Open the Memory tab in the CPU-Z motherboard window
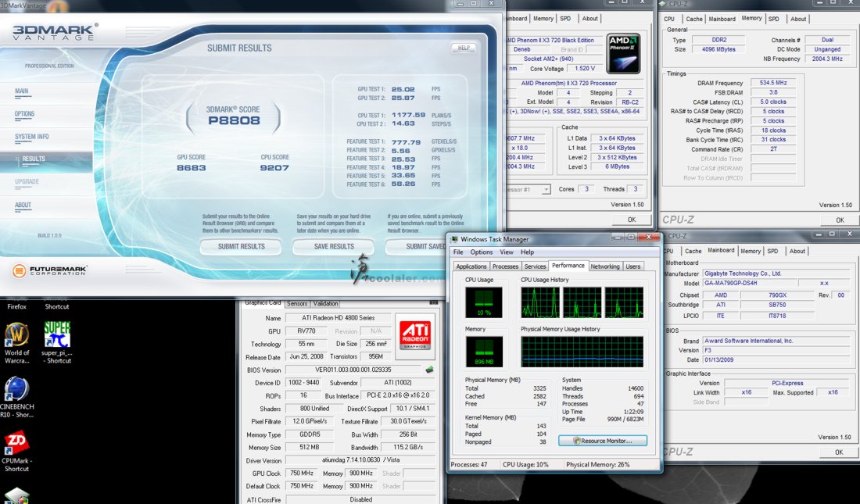 click(751, 251)
